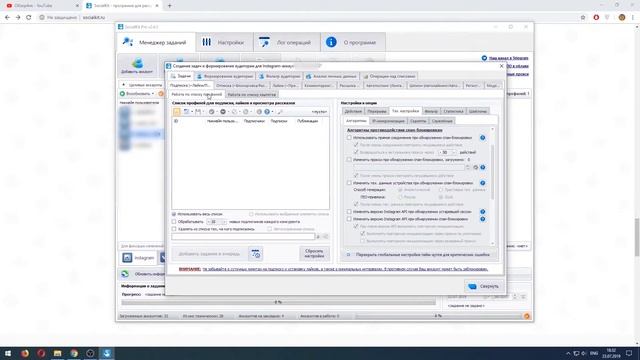Click the bookmark star in address bar

[583, 17]
